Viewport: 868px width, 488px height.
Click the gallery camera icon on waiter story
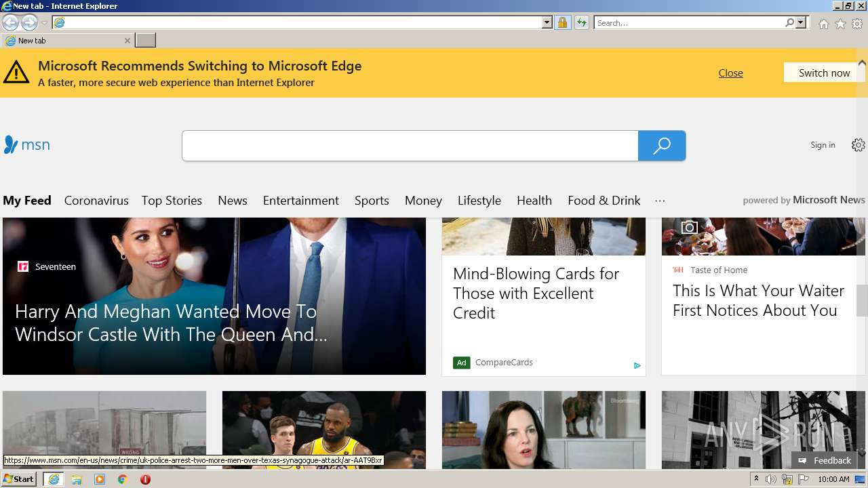(x=690, y=227)
